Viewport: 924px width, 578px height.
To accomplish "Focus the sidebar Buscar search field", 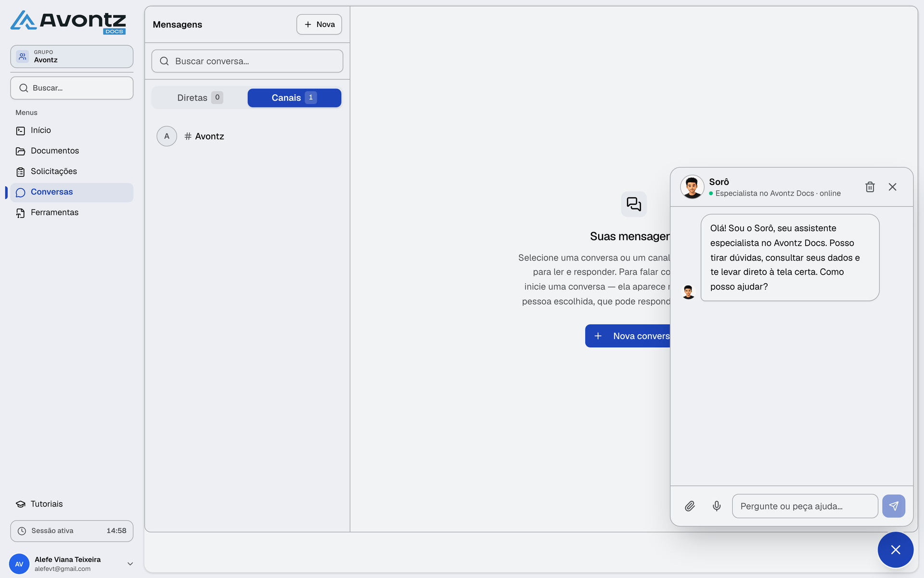I will pyautogui.click(x=72, y=88).
